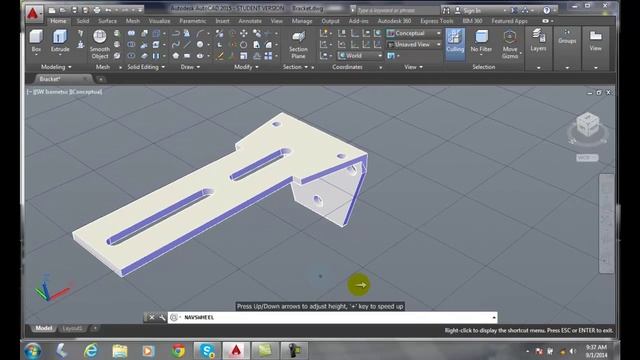The image size is (640, 360).
Task: Click the navigation bar at viewport right
Action: tap(607, 223)
